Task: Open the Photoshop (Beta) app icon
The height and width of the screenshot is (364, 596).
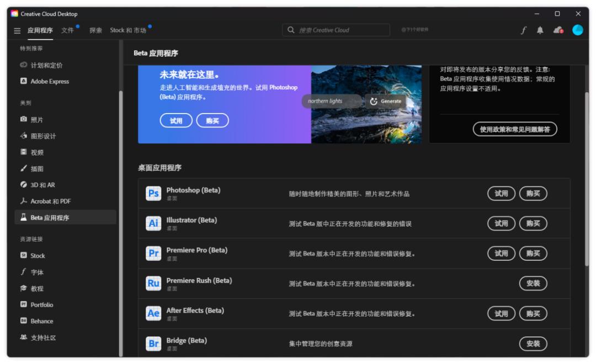Action: coord(153,193)
